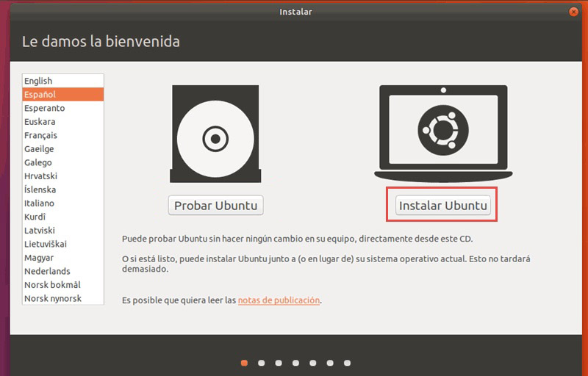Select English in the language list

click(x=63, y=81)
